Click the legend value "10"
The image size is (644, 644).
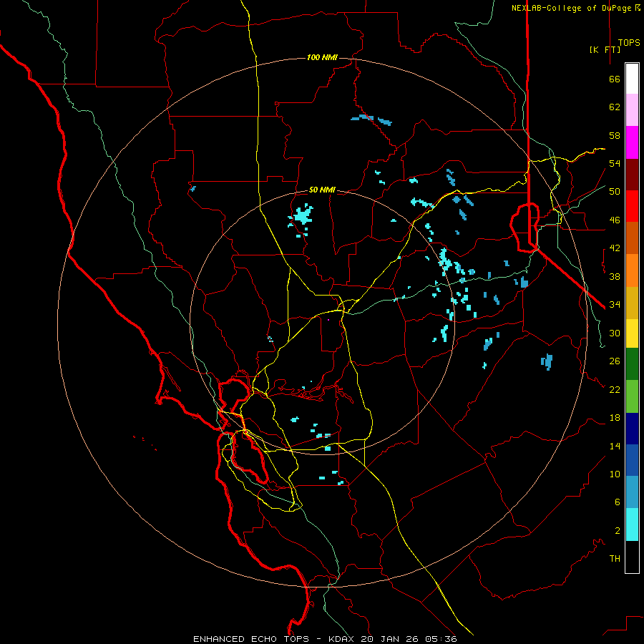615,474
